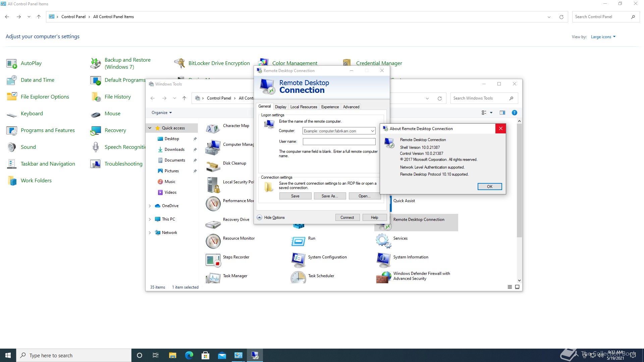Collapse with Hide Options in Remote Desktop
The height and width of the screenshot is (362, 644).
(x=271, y=218)
